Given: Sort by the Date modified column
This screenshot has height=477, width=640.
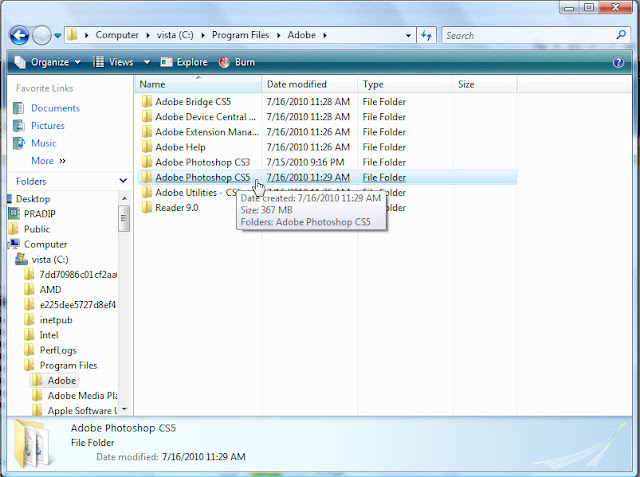Looking at the screenshot, I should 309,84.
